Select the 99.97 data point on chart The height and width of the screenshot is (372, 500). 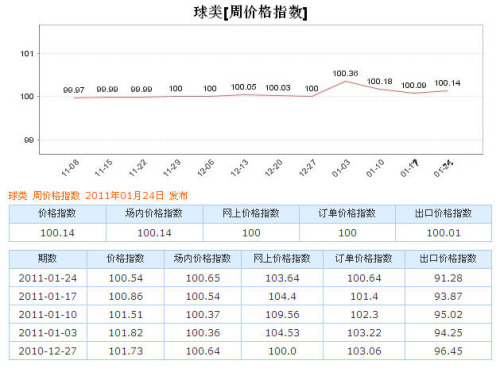click(x=74, y=90)
